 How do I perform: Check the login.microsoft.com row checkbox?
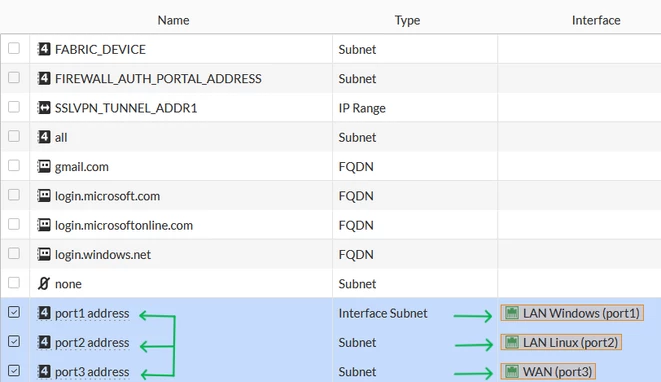click(14, 195)
